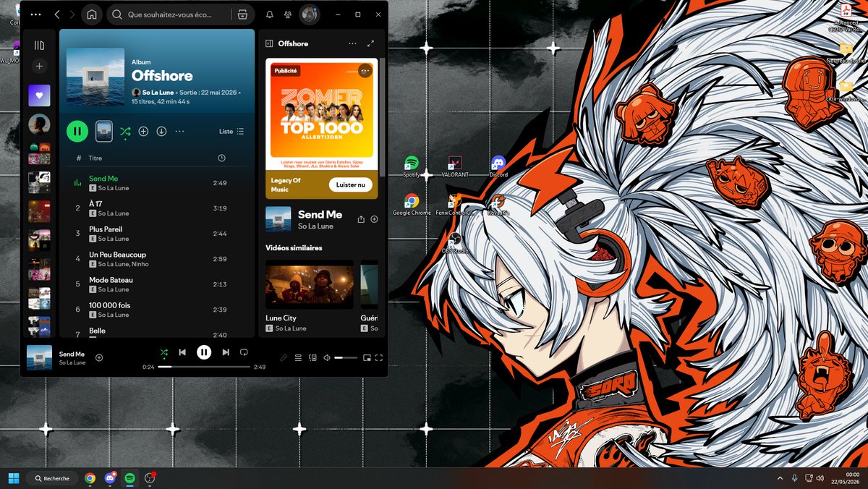Open the playback queue
Viewport: 868px width, 489px height.
pos(298,357)
